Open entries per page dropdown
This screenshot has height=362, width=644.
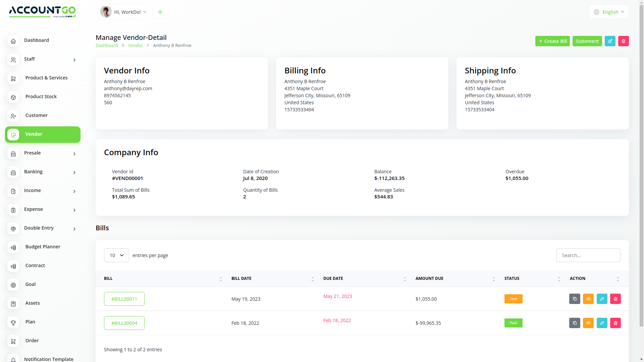(116, 255)
